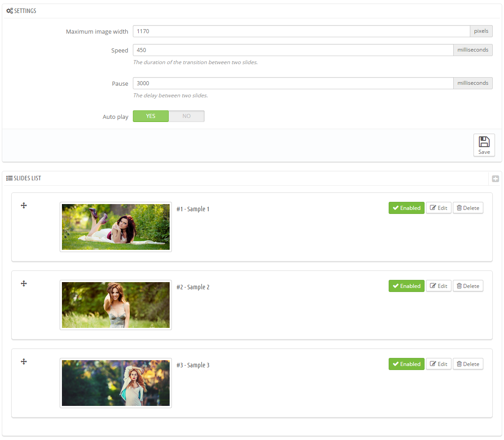Screen dimensions: 504x440
Task: Grab the move handle for Sample 1 slide
Action: tap(24, 205)
